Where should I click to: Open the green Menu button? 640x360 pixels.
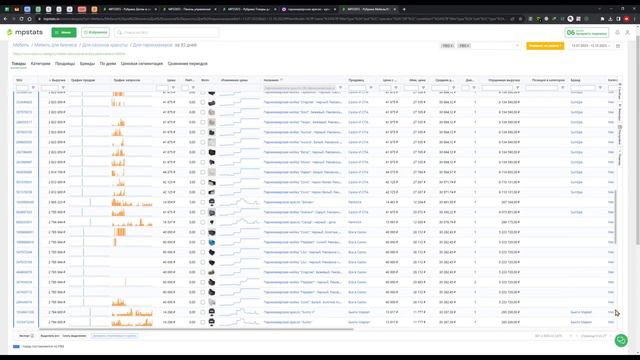point(64,32)
